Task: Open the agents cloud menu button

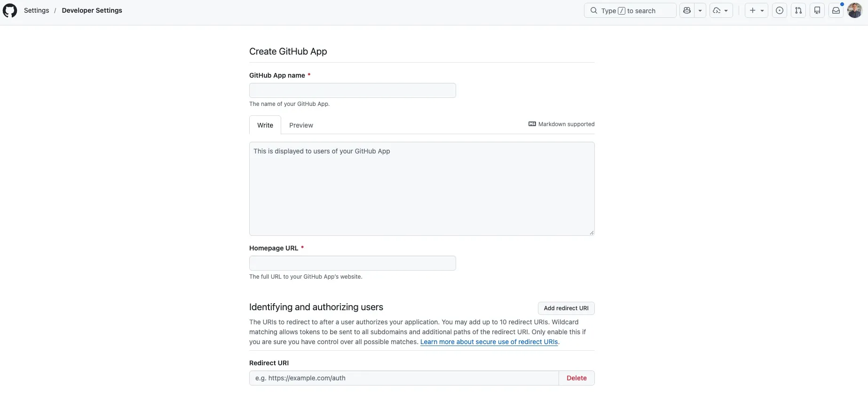Action: [721, 10]
